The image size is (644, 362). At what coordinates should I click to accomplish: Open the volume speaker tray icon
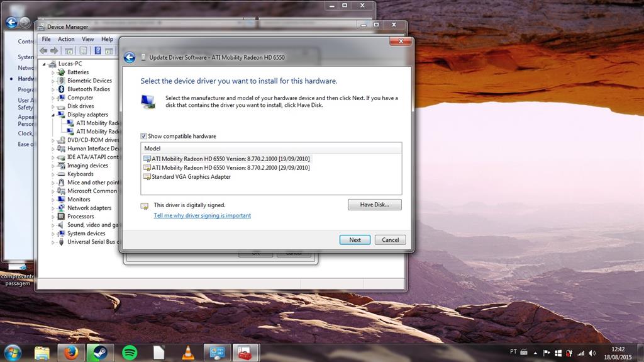click(592, 353)
